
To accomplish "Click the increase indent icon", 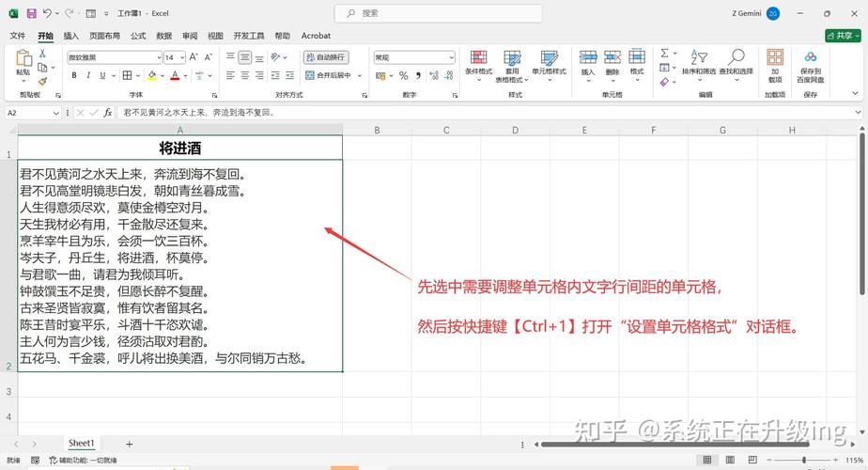I will point(289,75).
